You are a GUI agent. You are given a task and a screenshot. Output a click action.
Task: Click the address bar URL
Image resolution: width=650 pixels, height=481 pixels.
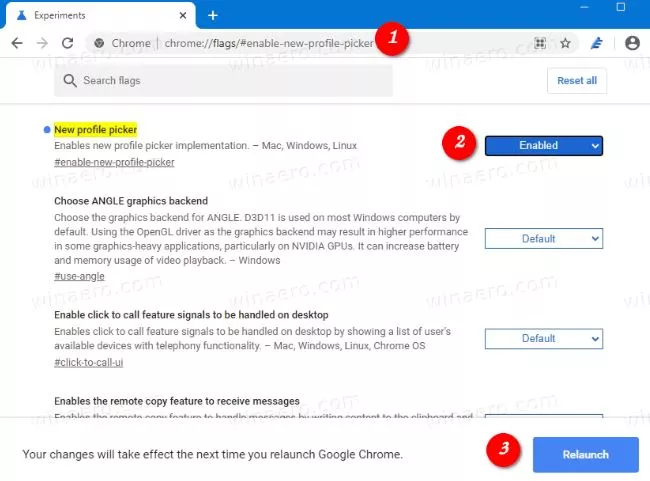coord(269,43)
